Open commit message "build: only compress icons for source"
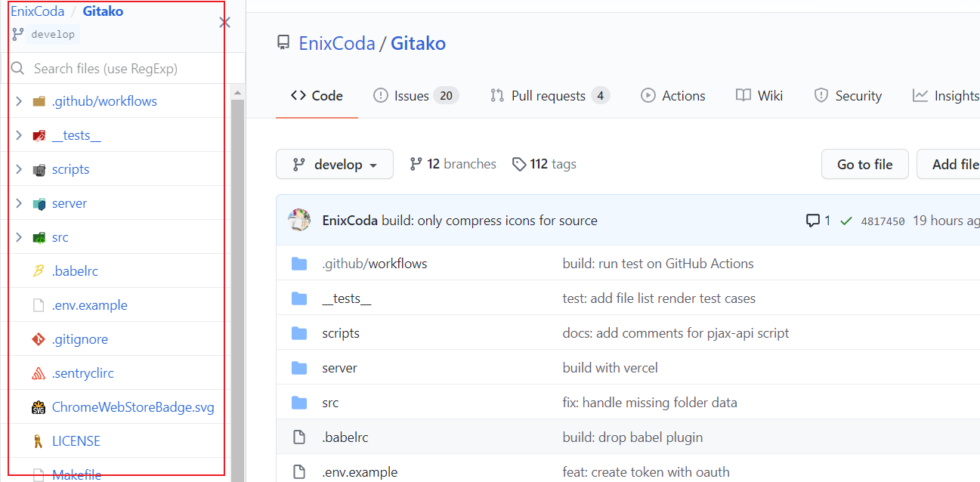 click(490, 221)
